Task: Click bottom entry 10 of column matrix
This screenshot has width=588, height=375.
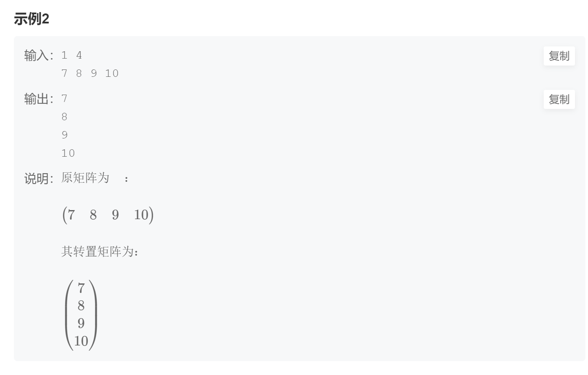Action: [81, 341]
